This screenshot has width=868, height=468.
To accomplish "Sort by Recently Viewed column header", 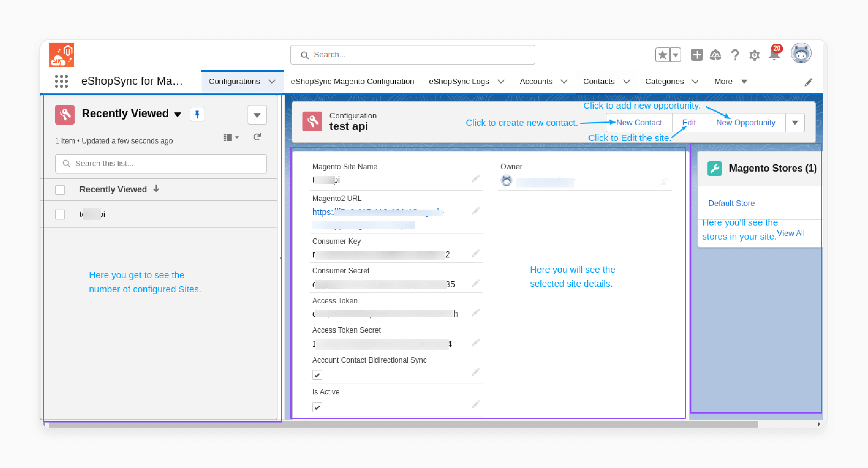I will [113, 189].
